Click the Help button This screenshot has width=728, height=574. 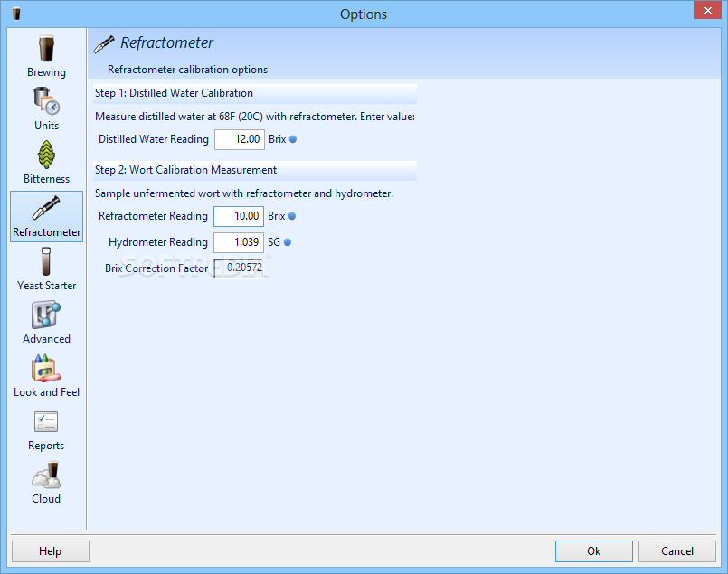tap(50, 551)
